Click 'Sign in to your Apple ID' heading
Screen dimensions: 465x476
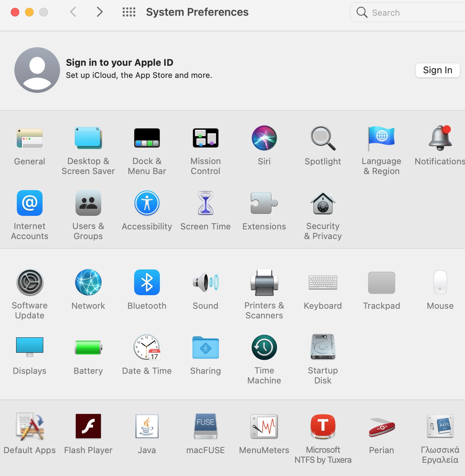tap(119, 63)
